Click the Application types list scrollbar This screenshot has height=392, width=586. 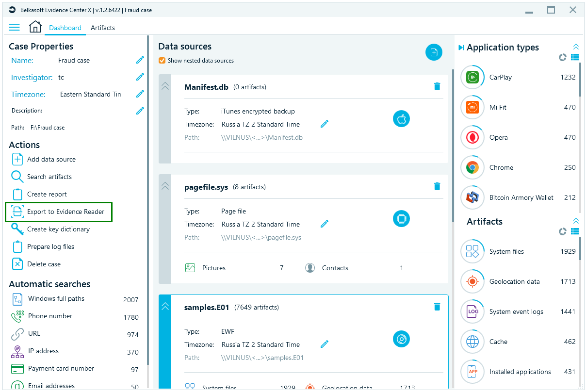(580, 80)
